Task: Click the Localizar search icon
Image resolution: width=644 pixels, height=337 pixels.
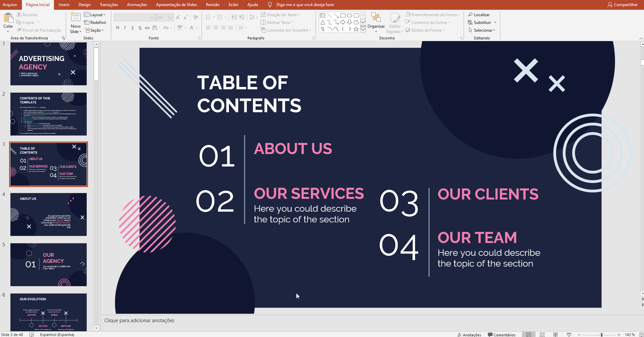Action: (x=470, y=14)
